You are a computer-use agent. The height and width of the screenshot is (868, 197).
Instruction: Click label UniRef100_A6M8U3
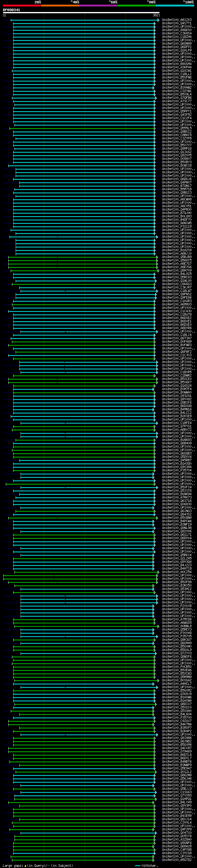pos(177,304)
